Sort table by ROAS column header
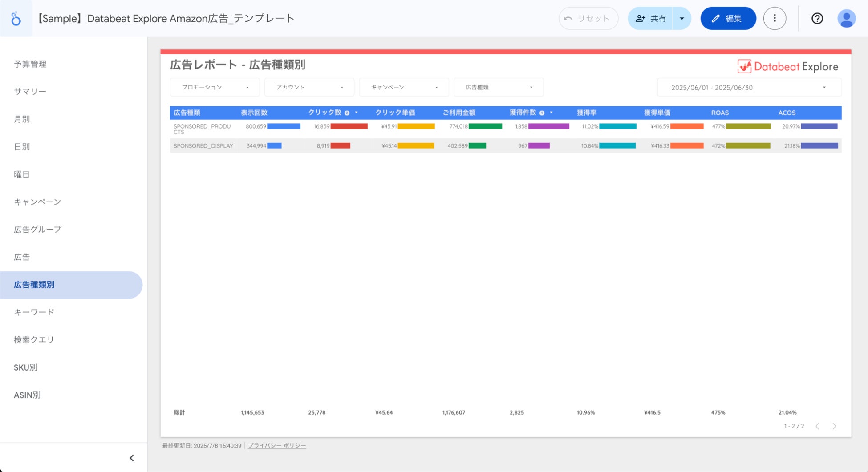 tap(720, 113)
